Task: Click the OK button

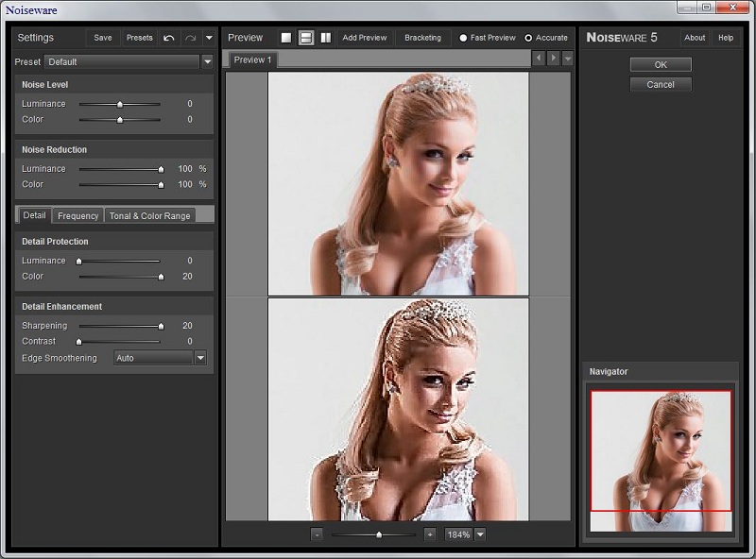Action: coord(661,64)
